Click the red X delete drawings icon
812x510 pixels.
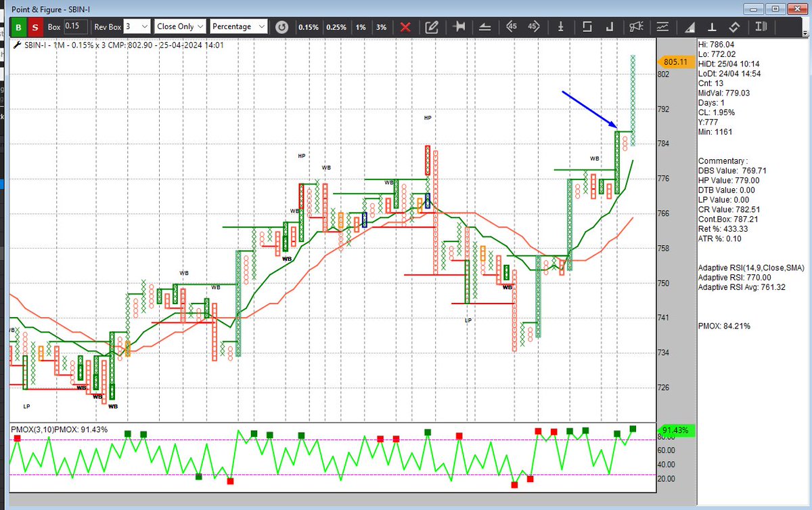point(405,27)
